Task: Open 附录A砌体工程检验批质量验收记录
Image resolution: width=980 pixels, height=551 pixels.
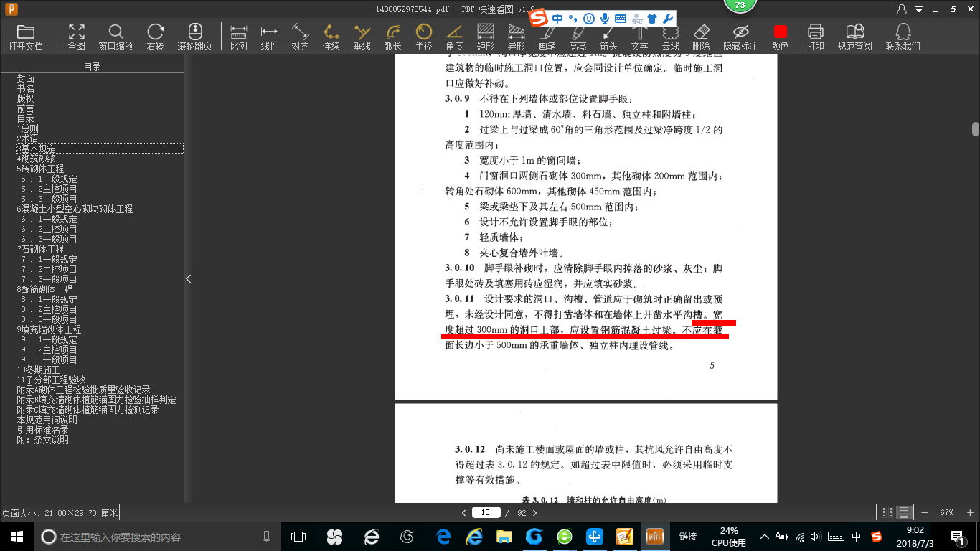Action: pyautogui.click(x=83, y=390)
